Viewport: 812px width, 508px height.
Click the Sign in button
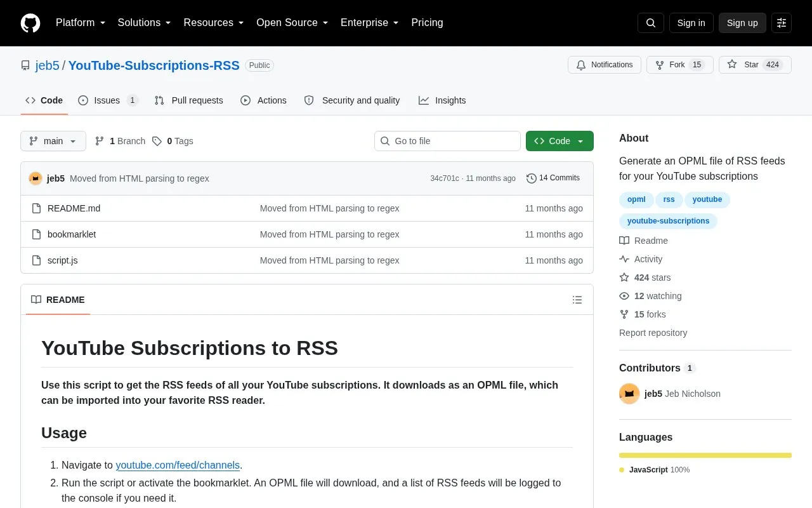[691, 23]
